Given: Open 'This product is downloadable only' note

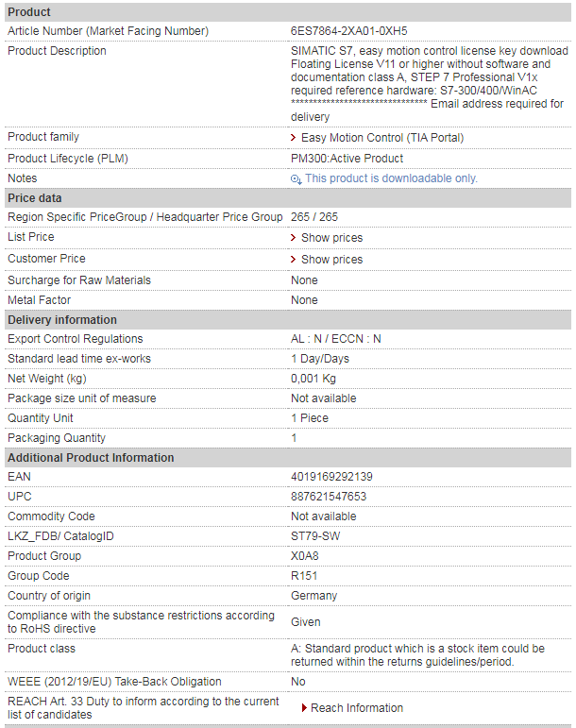Looking at the screenshot, I should (x=391, y=178).
